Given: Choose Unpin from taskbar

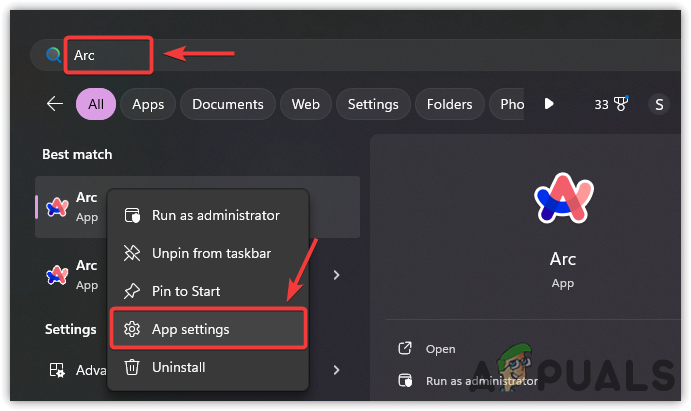Looking at the screenshot, I should click(x=208, y=253).
